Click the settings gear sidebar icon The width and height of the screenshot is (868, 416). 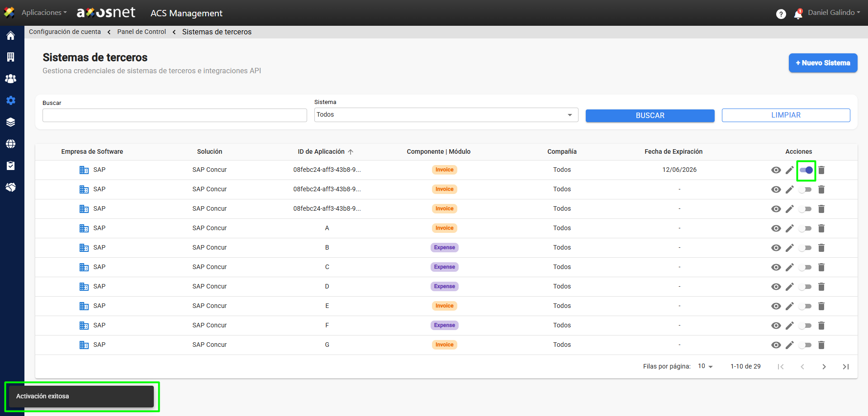(11, 100)
